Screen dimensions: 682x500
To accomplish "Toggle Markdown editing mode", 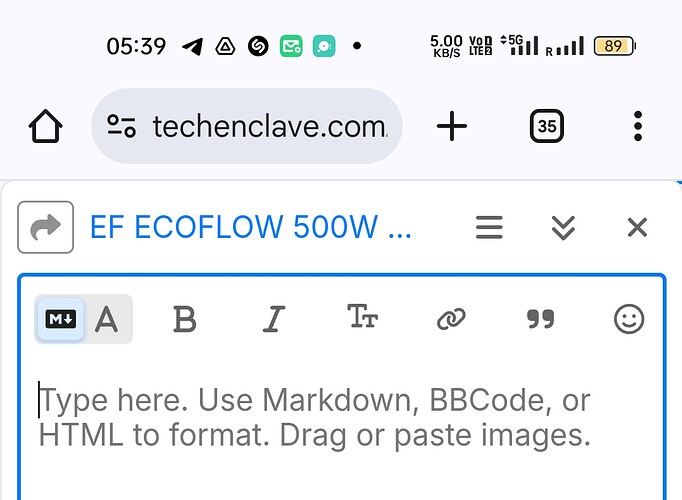I will (60, 319).
